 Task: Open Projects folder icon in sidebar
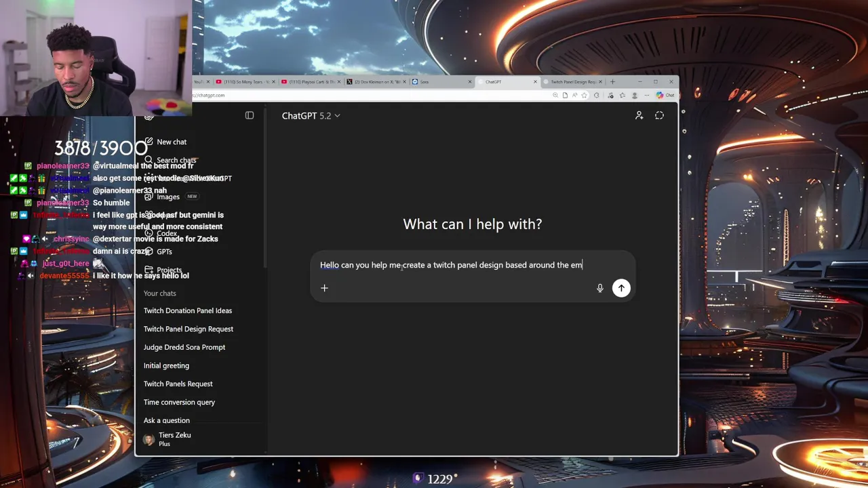click(149, 270)
